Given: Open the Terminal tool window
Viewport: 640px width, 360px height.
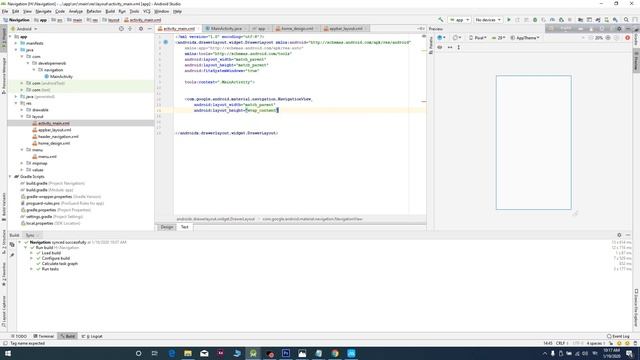Looking at the screenshot, I should 44,336.
